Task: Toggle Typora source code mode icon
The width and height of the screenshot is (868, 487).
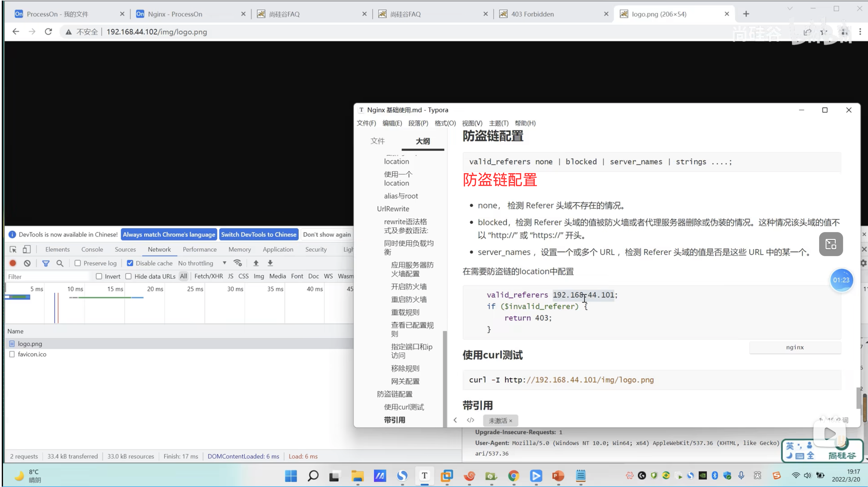Action: coord(470,420)
